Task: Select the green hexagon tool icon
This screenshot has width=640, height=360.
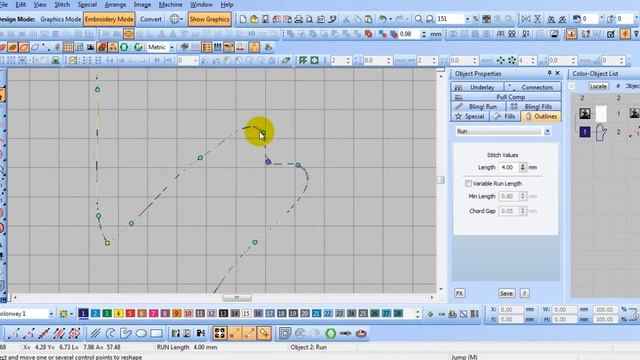Action: pos(331,333)
